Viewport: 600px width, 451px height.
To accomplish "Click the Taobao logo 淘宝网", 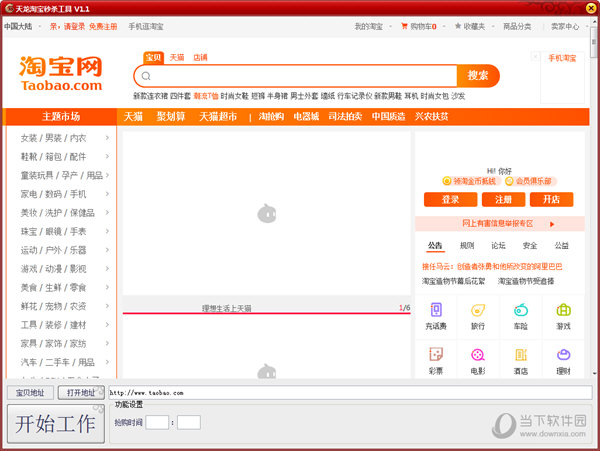I will pos(61,73).
